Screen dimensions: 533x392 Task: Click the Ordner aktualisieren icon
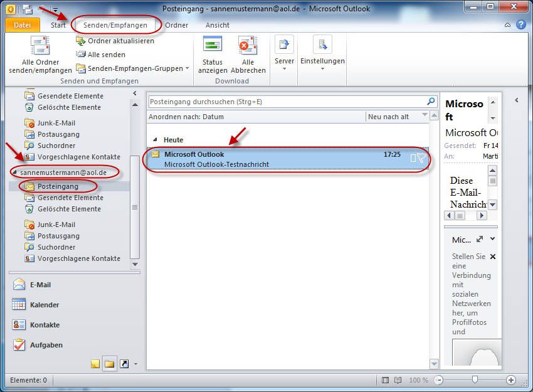tap(82, 41)
